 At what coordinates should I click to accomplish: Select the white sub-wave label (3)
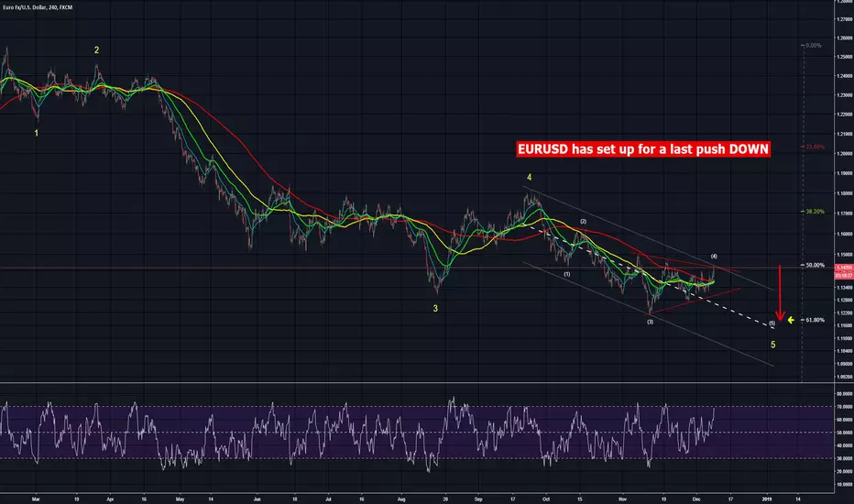click(650, 322)
